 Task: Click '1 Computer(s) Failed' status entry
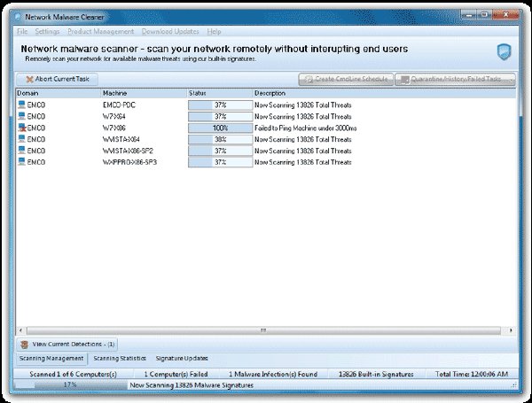[x=176, y=374]
